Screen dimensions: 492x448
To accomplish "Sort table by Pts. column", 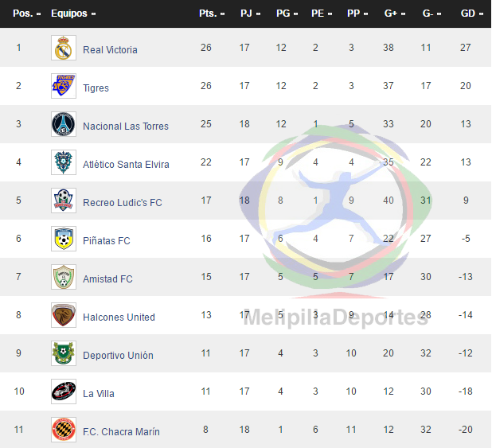I will click(212, 14).
